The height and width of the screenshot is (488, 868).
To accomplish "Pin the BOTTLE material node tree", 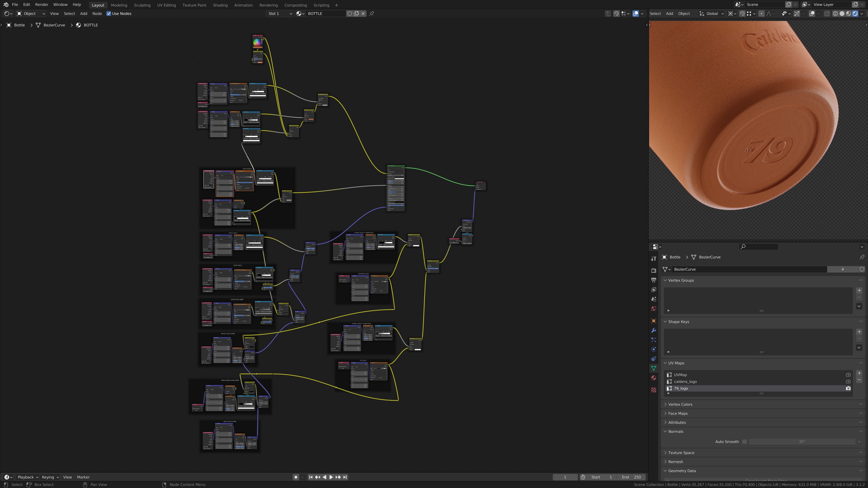I will click(x=372, y=14).
